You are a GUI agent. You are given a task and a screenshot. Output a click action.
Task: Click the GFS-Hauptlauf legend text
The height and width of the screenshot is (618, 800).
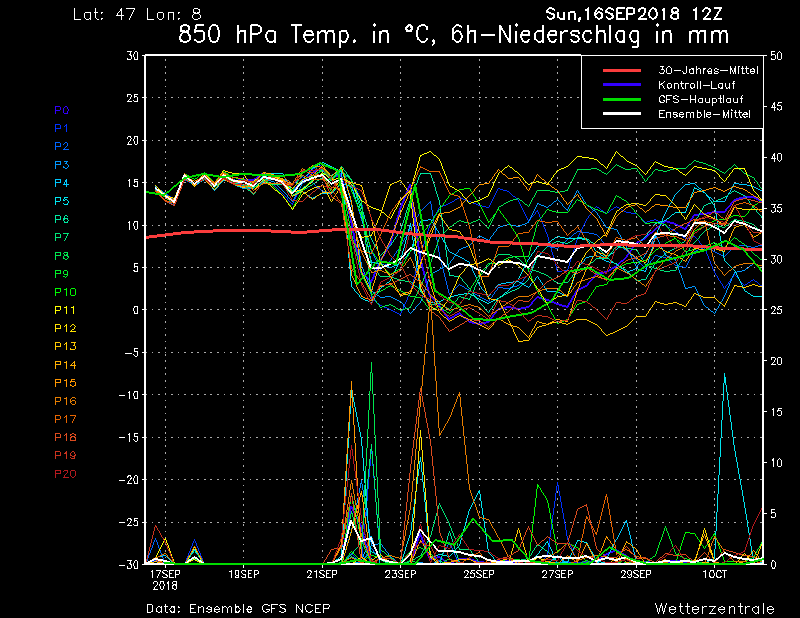click(701, 100)
